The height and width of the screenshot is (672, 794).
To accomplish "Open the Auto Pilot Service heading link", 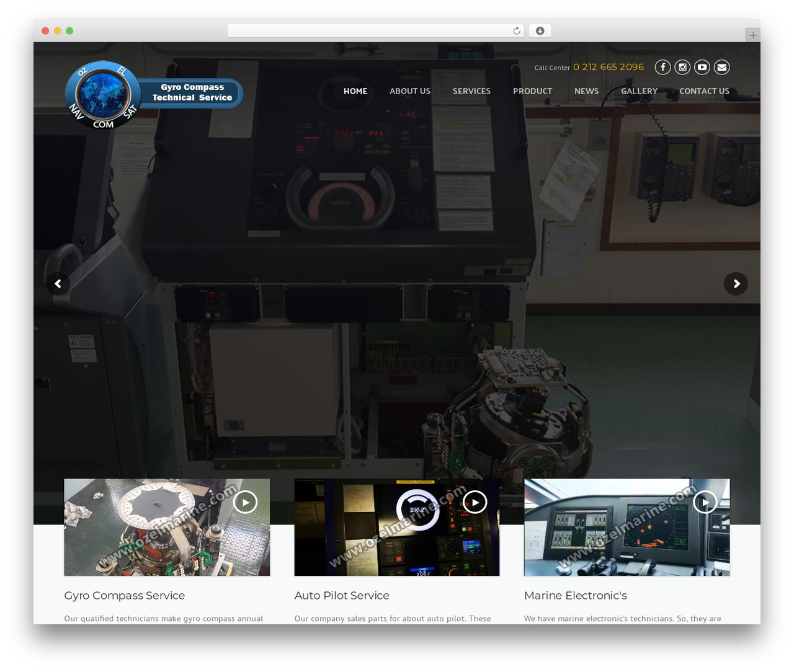I will [x=342, y=596].
